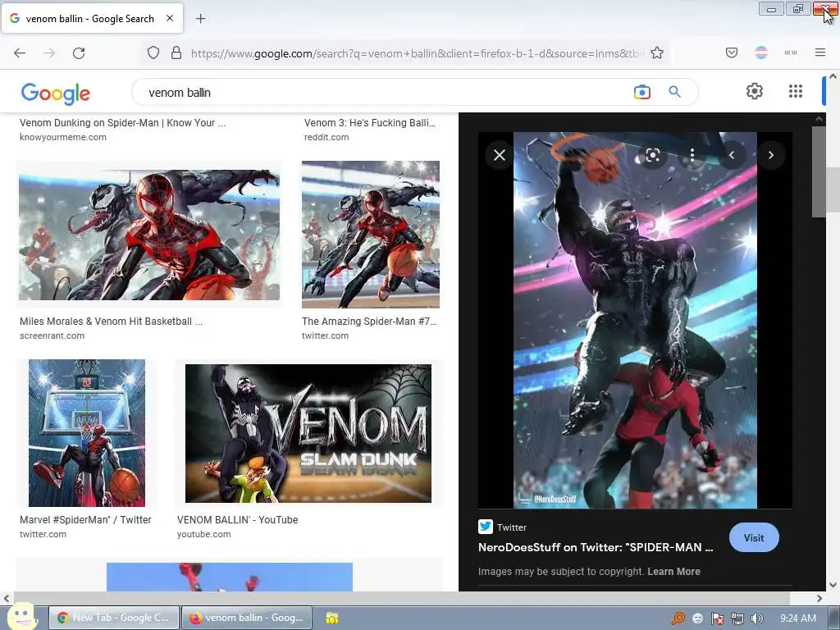Click the Visit button
The image size is (840, 630).
click(x=754, y=538)
